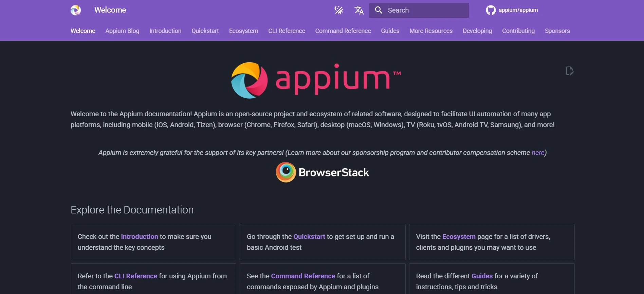Open the Contributing tab
Image resolution: width=644 pixels, height=294 pixels.
coord(518,31)
